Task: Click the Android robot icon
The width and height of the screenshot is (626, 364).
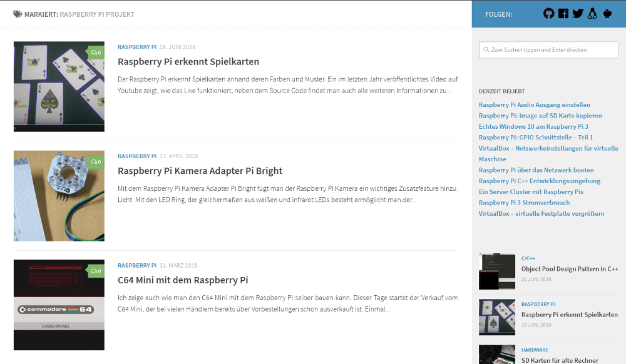Action: point(607,14)
